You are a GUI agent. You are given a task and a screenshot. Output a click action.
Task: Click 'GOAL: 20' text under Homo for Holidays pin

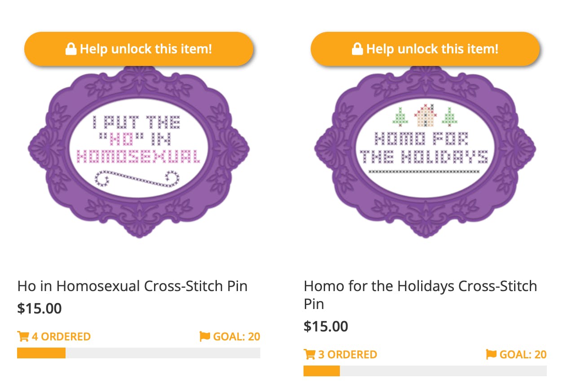click(x=523, y=354)
